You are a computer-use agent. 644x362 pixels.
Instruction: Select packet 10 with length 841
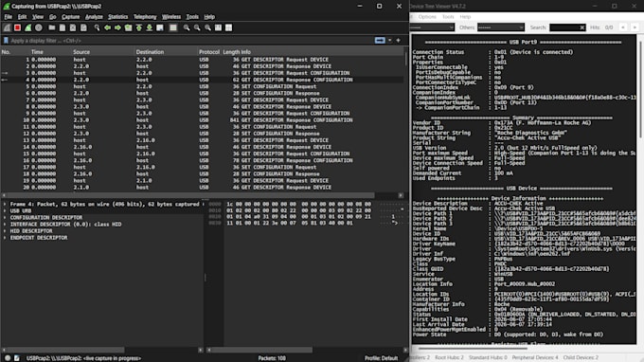click(202, 120)
